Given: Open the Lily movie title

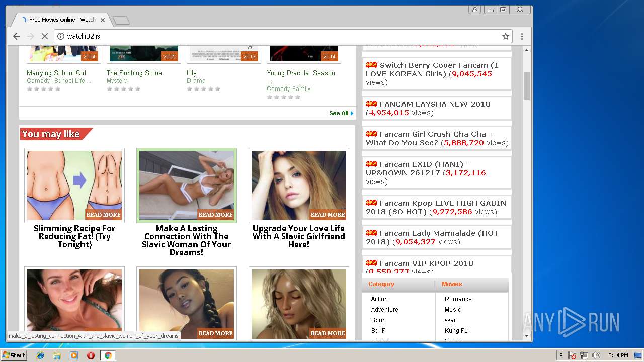Looking at the screenshot, I should (191, 73).
